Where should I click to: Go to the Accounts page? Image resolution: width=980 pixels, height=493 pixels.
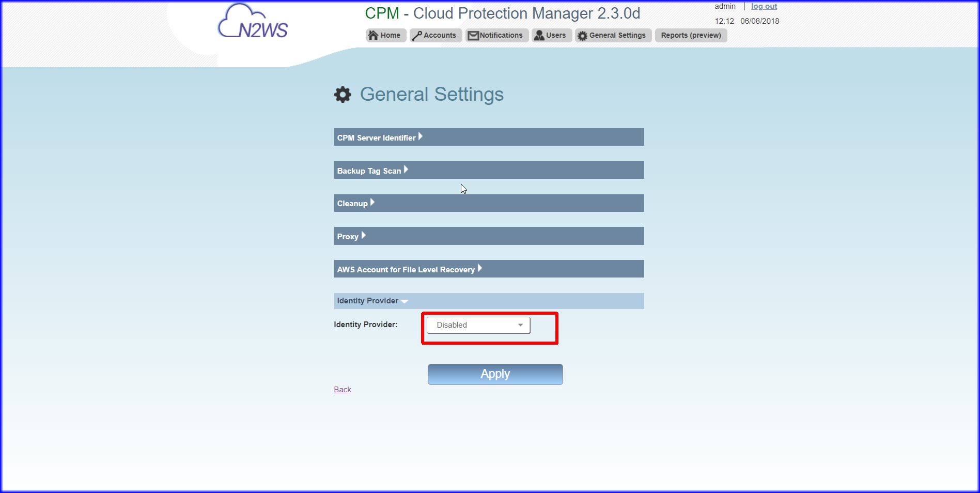tap(435, 35)
